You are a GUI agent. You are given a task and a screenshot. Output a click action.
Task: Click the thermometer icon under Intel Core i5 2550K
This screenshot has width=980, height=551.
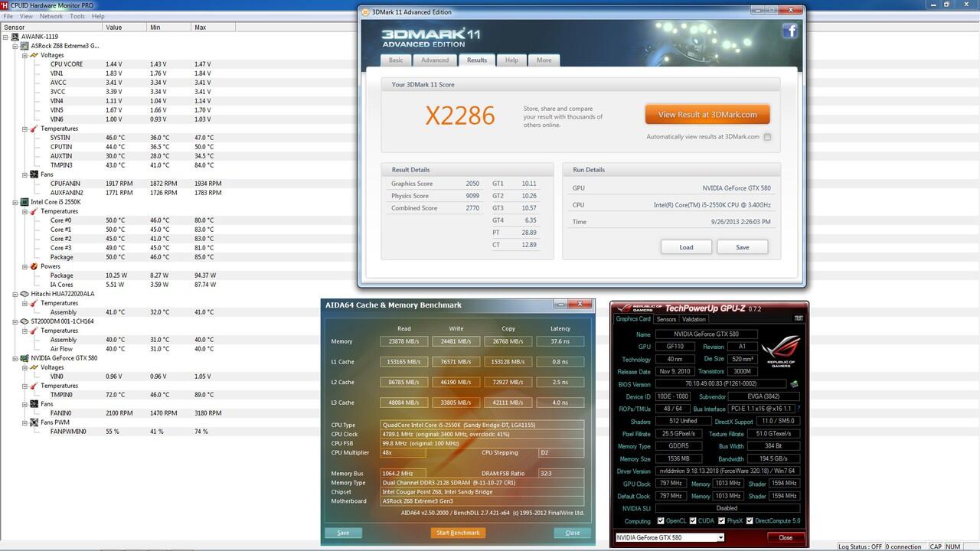coord(34,211)
